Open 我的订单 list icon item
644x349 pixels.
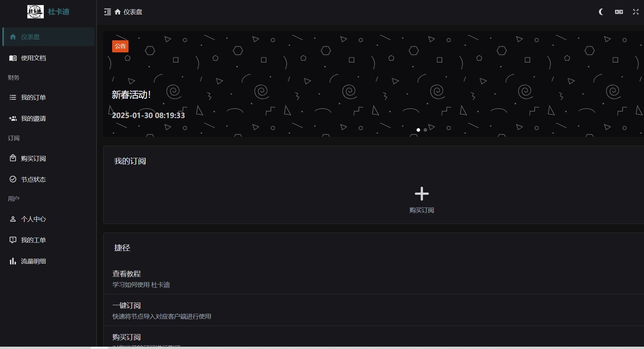(x=48, y=97)
